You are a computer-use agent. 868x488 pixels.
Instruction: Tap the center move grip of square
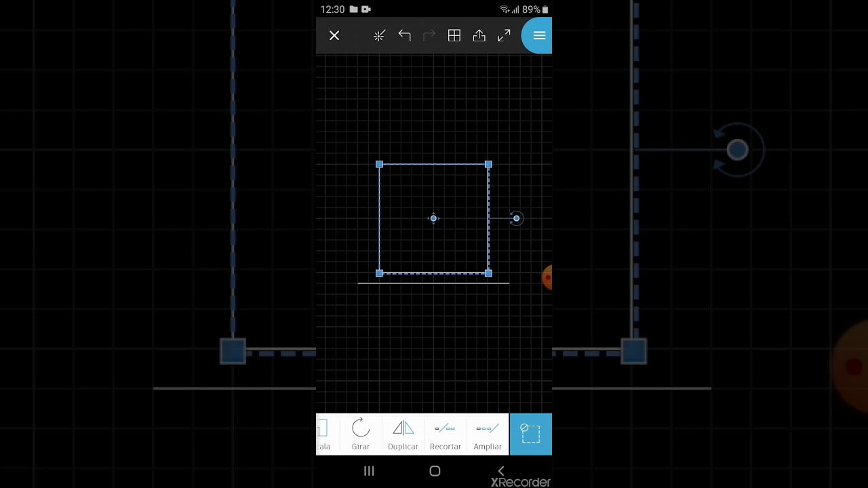(433, 218)
